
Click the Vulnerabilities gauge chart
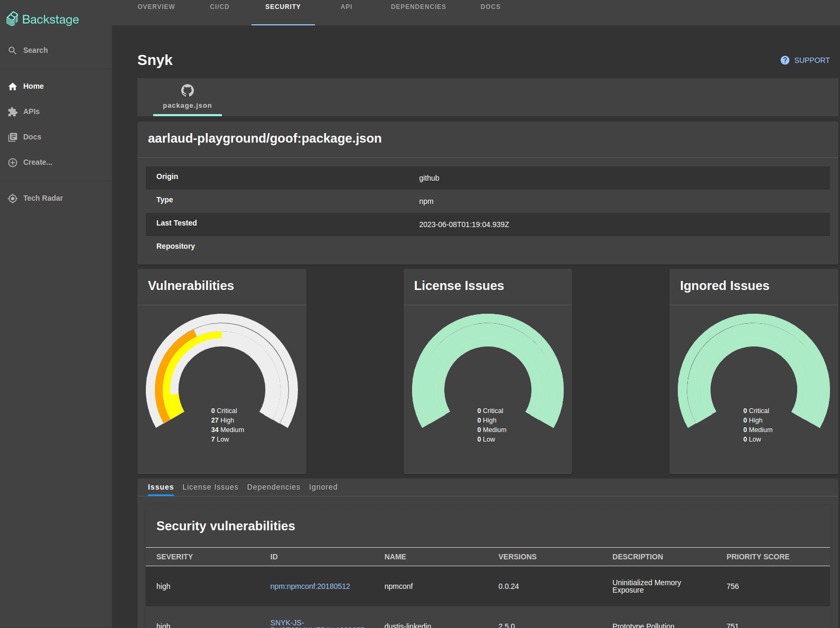tap(222, 371)
